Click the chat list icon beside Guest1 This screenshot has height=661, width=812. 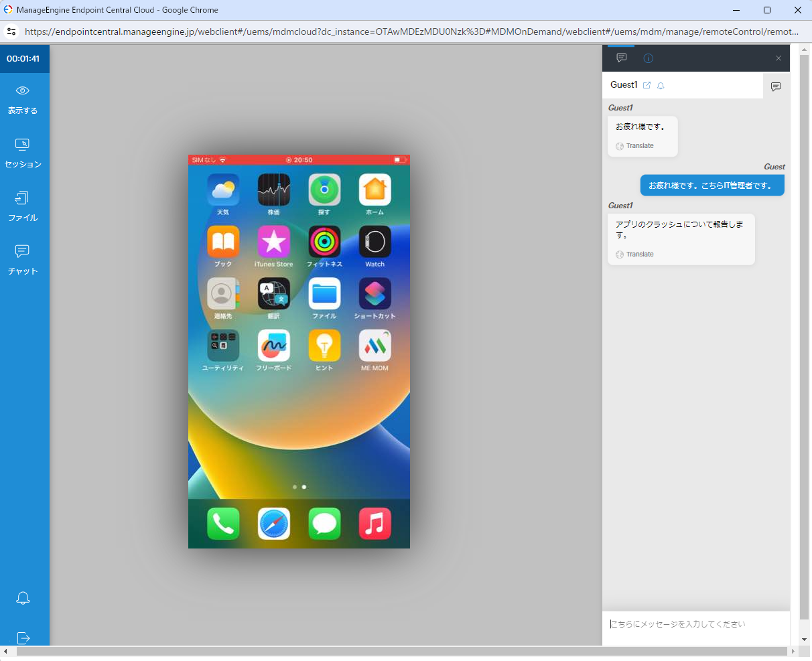click(x=776, y=86)
